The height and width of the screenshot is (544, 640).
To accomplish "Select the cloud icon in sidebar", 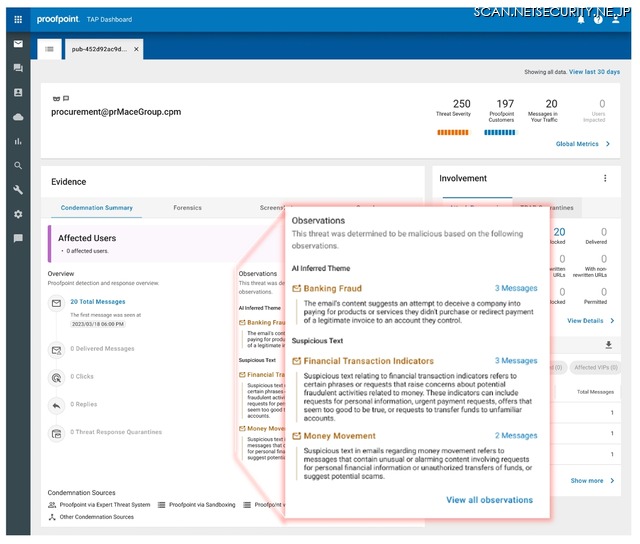I will pos(18,117).
